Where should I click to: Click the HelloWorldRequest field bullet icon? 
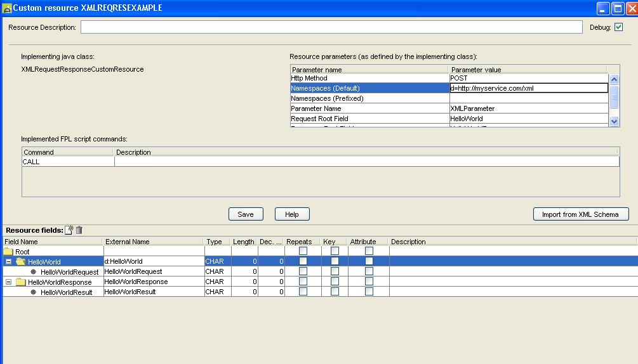coord(33,271)
